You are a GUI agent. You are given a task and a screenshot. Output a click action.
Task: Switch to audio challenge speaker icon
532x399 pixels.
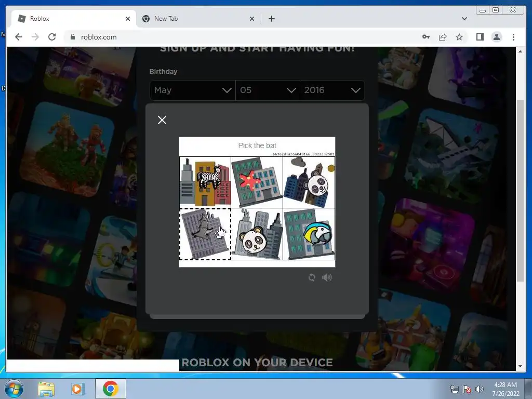pyautogui.click(x=327, y=277)
